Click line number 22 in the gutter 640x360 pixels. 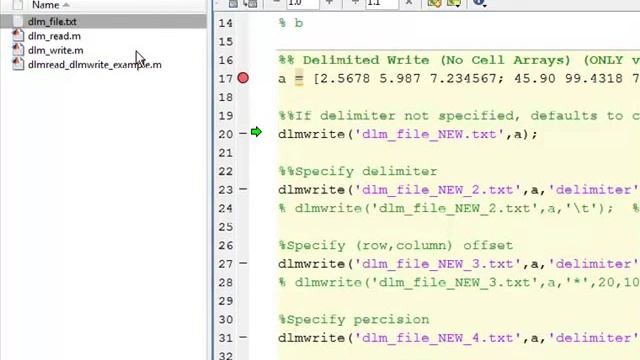(x=225, y=171)
